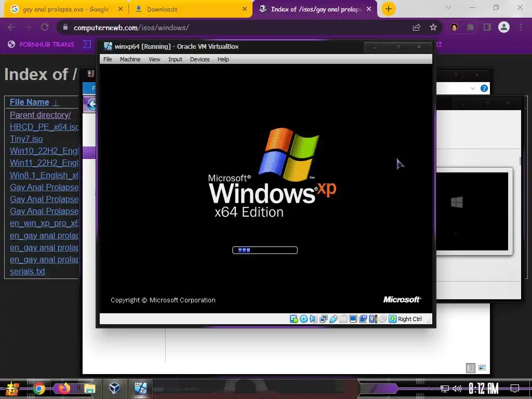The width and height of the screenshot is (532, 399).
Task: Click the mouse integration indicator in VirtualBox status bar
Action: [x=383, y=319]
